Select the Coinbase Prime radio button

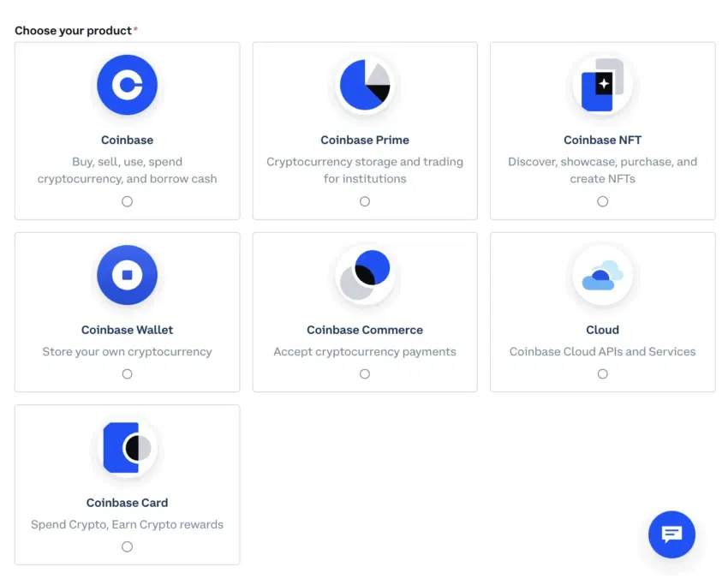(x=365, y=201)
